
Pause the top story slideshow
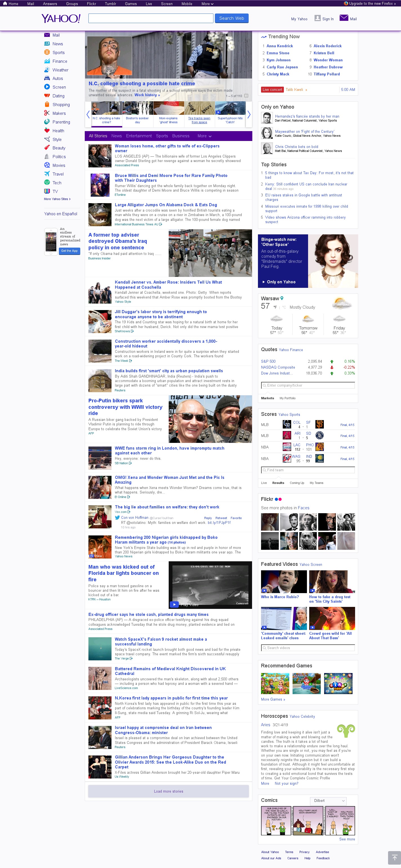pyautogui.click(x=246, y=96)
